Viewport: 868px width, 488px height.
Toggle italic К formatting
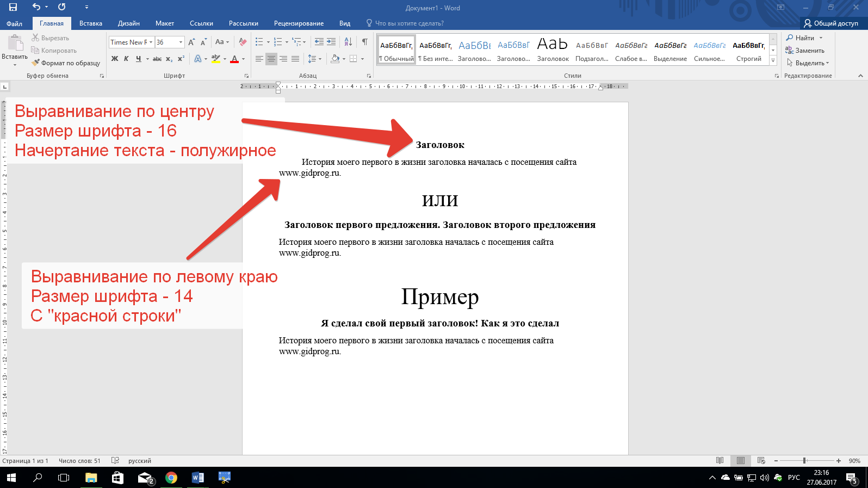tap(126, 59)
